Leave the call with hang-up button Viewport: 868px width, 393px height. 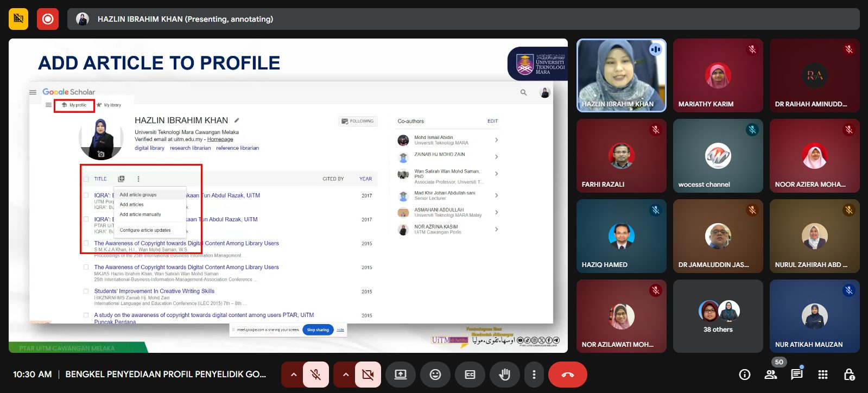tap(567, 375)
